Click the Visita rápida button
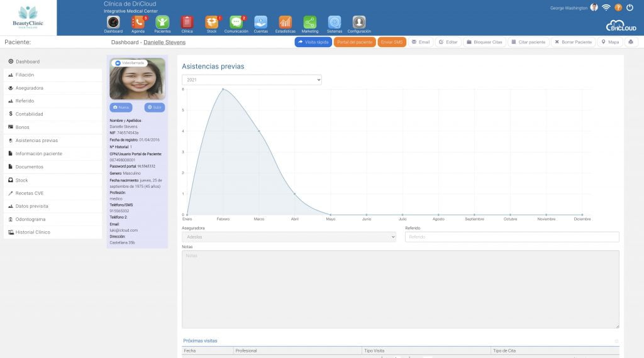Image resolution: width=644 pixels, height=358 pixels. click(x=313, y=42)
